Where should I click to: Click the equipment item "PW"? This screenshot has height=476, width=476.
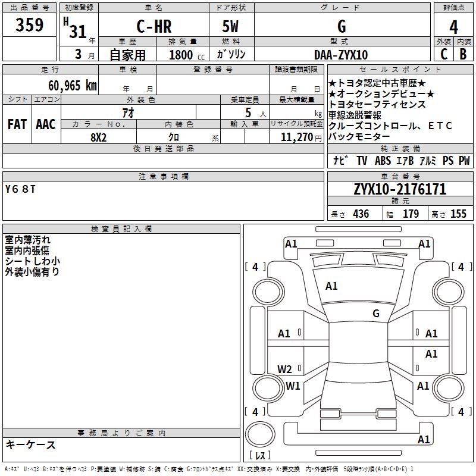pyautogui.click(x=464, y=160)
